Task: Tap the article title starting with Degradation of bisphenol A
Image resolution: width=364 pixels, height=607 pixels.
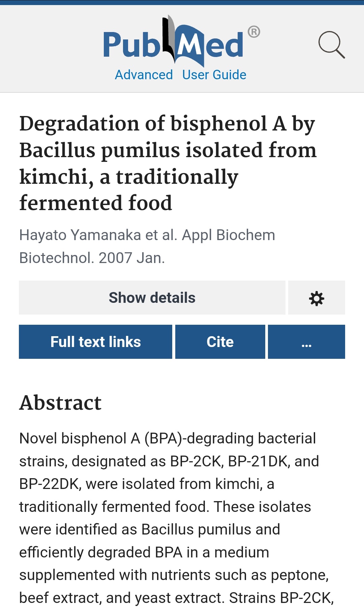Action: pos(168,163)
